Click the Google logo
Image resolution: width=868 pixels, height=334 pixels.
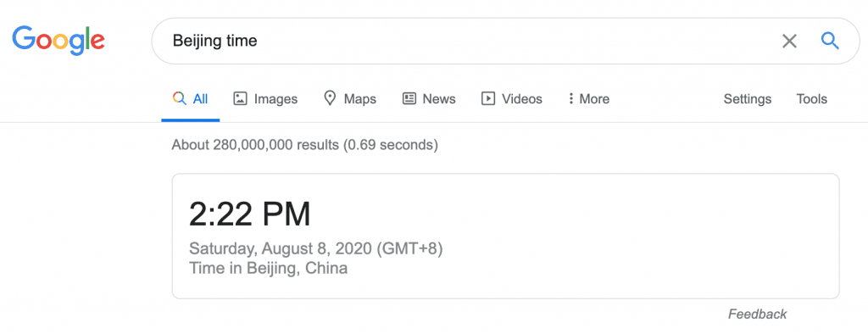(58, 41)
